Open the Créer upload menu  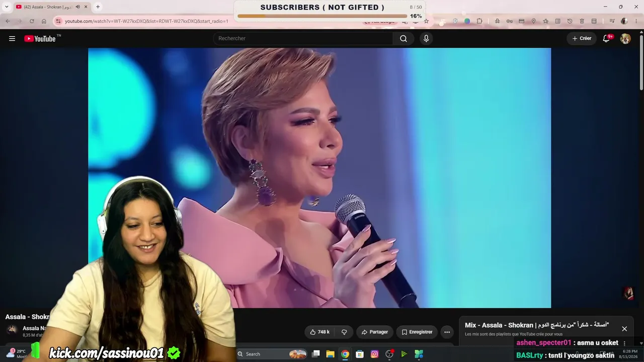(x=582, y=39)
